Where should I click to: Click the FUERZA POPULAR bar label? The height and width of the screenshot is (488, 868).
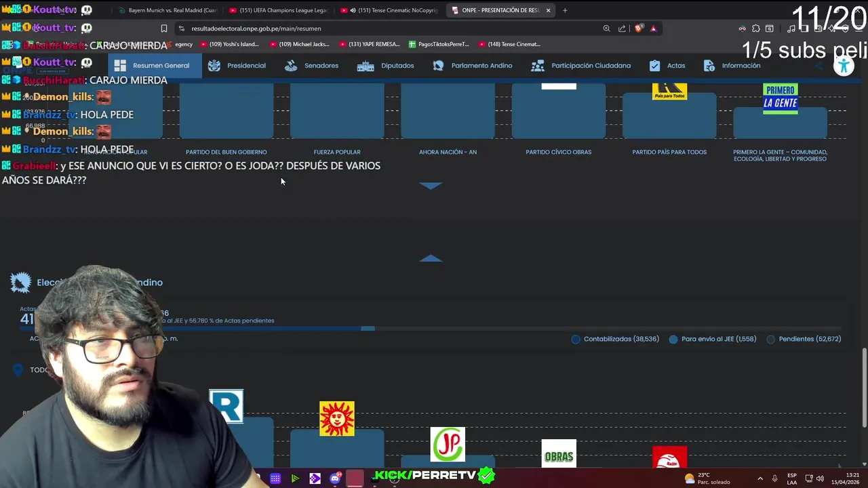[337, 152]
